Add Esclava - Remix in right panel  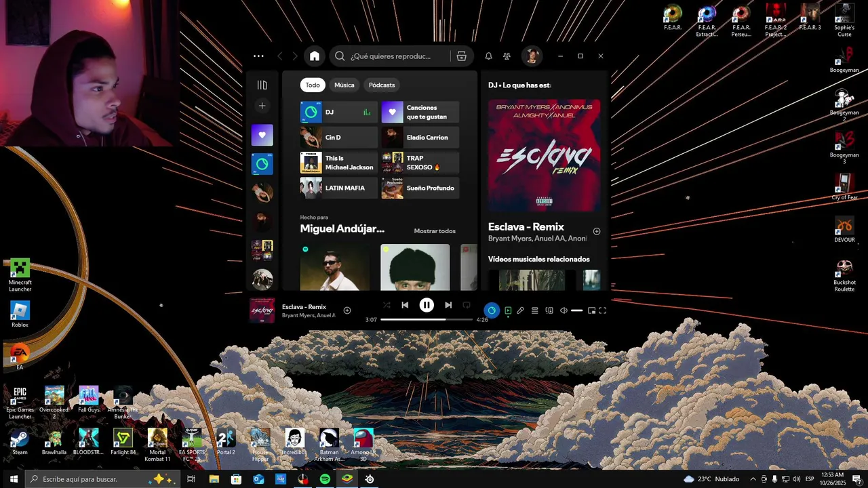tap(597, 231)
